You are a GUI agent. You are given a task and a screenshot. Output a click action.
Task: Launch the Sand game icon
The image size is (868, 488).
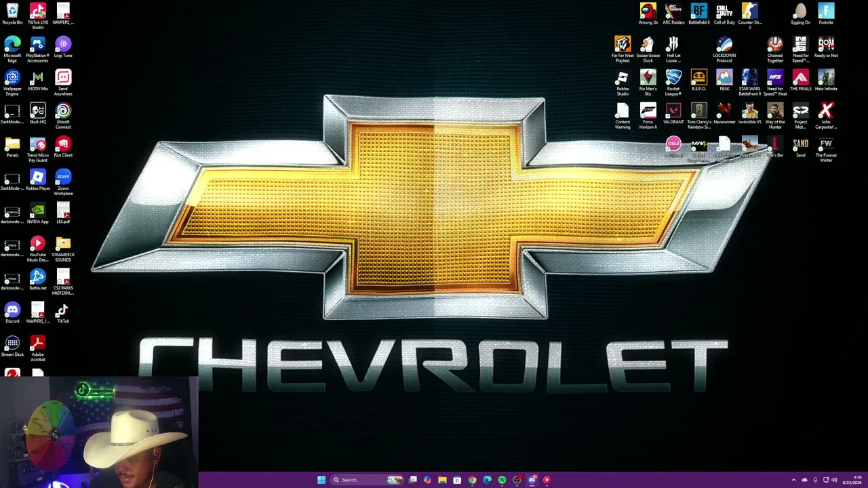(801, 146)
